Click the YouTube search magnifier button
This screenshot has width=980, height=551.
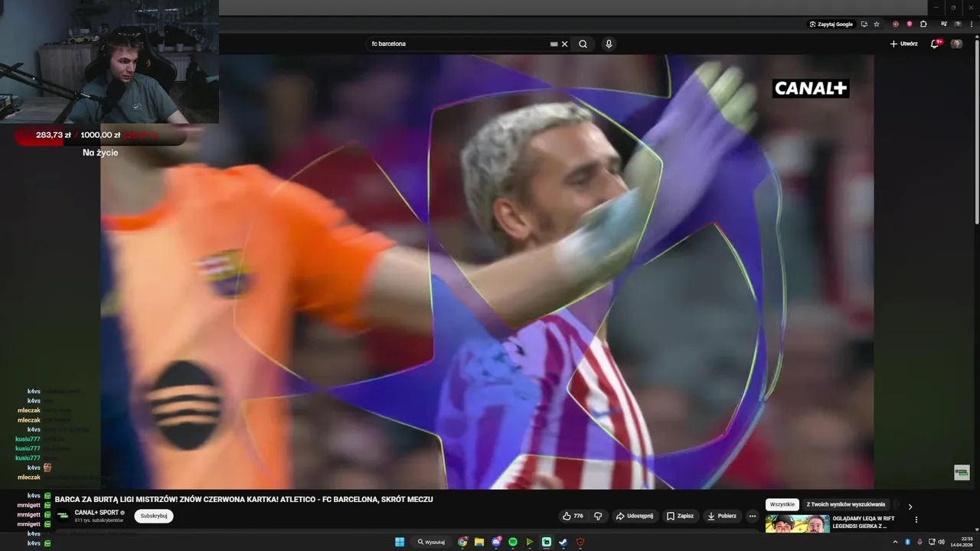(x=583, y=44)
